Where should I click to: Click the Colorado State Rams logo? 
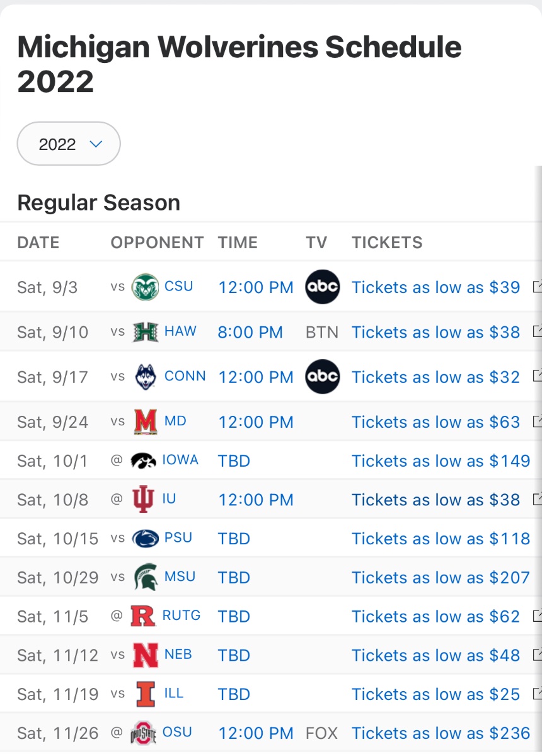click(145, 287)
